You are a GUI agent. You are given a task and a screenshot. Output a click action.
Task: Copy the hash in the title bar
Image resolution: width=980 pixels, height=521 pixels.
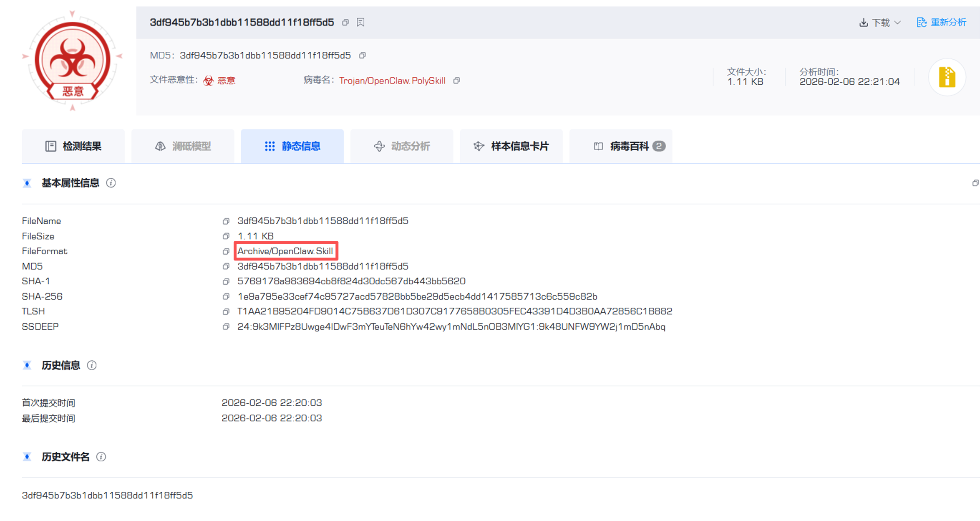click(345, 23)
